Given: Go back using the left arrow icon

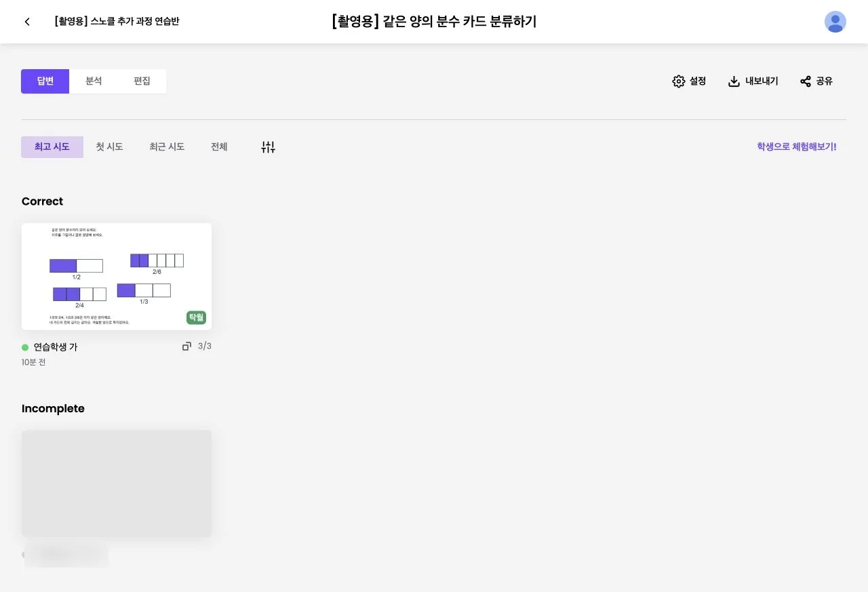Looking at the screenshot, I should (x=27, y=22).
